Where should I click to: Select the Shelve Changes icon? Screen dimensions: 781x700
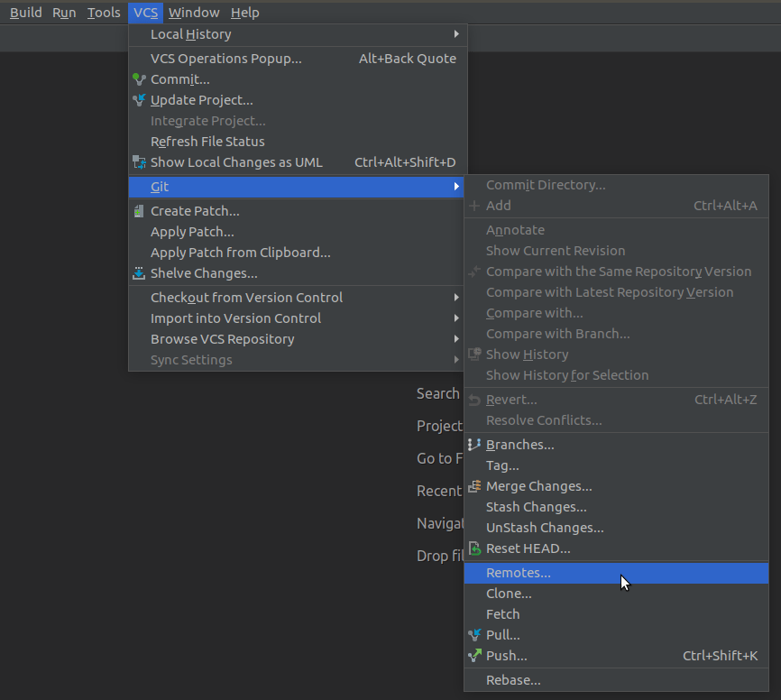coord(139,273)
